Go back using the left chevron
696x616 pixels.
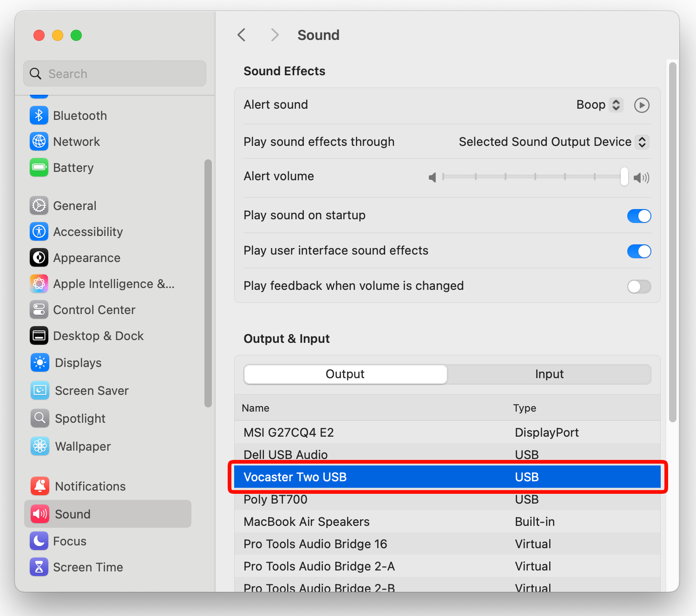[242, 35]
